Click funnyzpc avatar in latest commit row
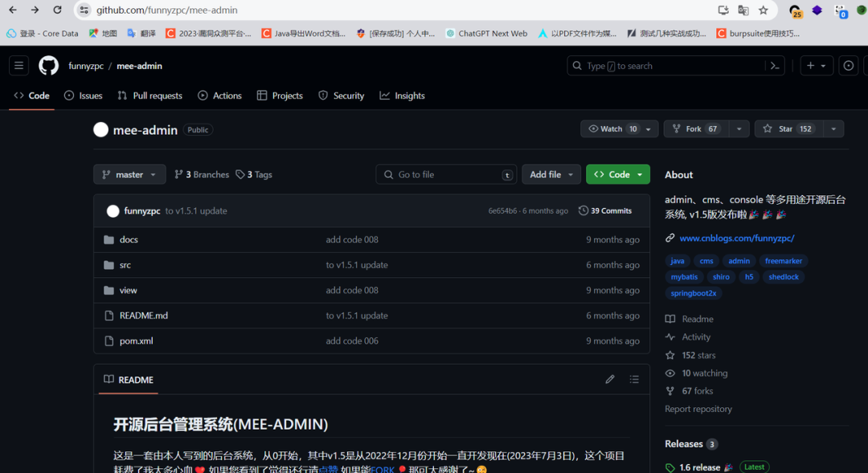 [113, 210]
